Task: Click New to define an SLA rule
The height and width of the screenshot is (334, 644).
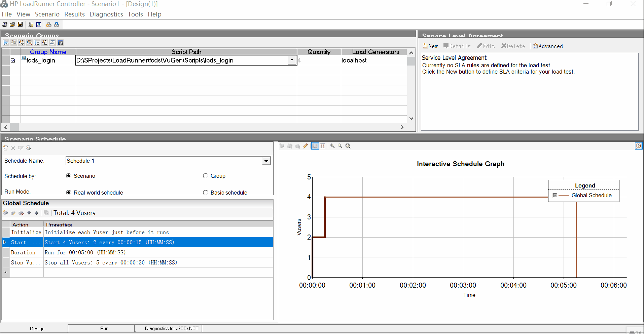Action: [430, 46]
